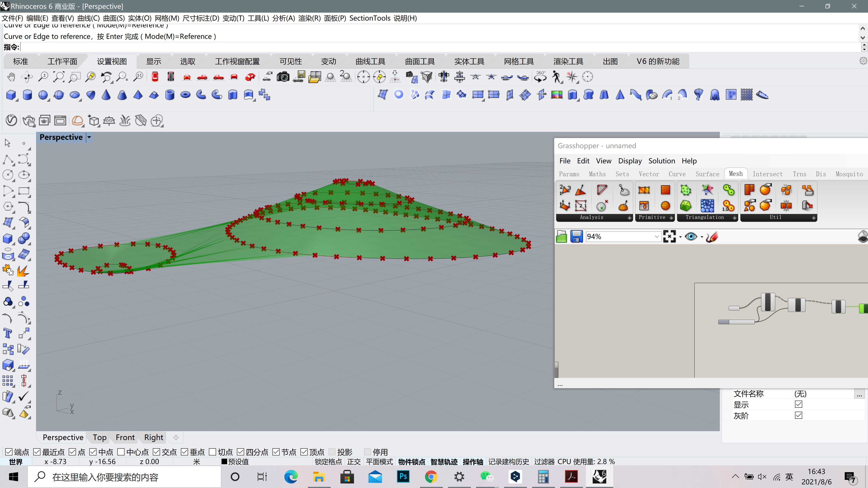This screenshot has width=868, height=488.
Task: Open the Perspective viewport title dropdown arrow
Action: tap(89, 137)
